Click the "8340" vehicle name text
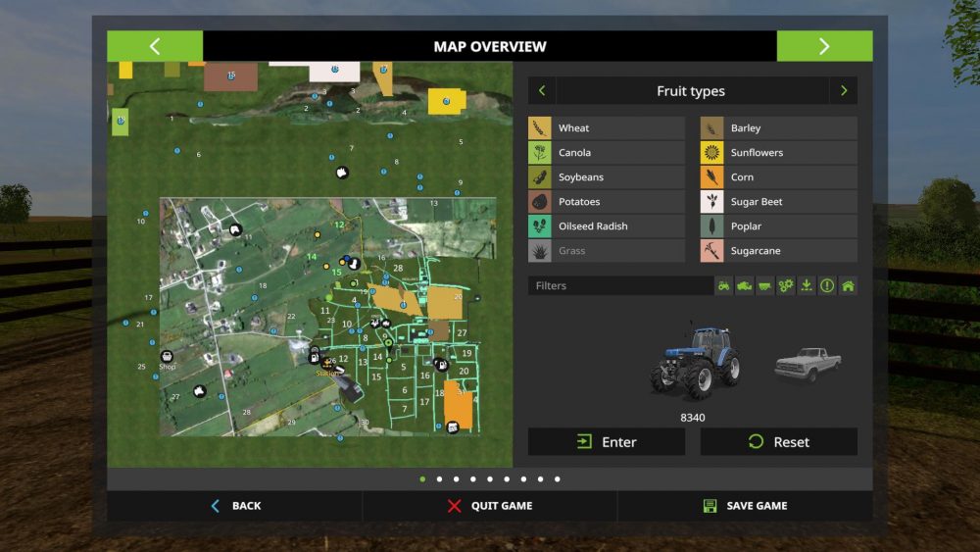This screenshot has height=552, width=980. coord(693,418)
